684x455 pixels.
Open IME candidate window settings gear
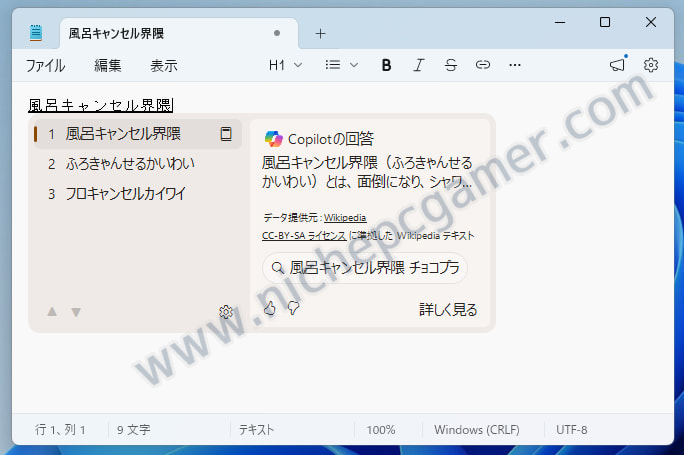[226, 312]
